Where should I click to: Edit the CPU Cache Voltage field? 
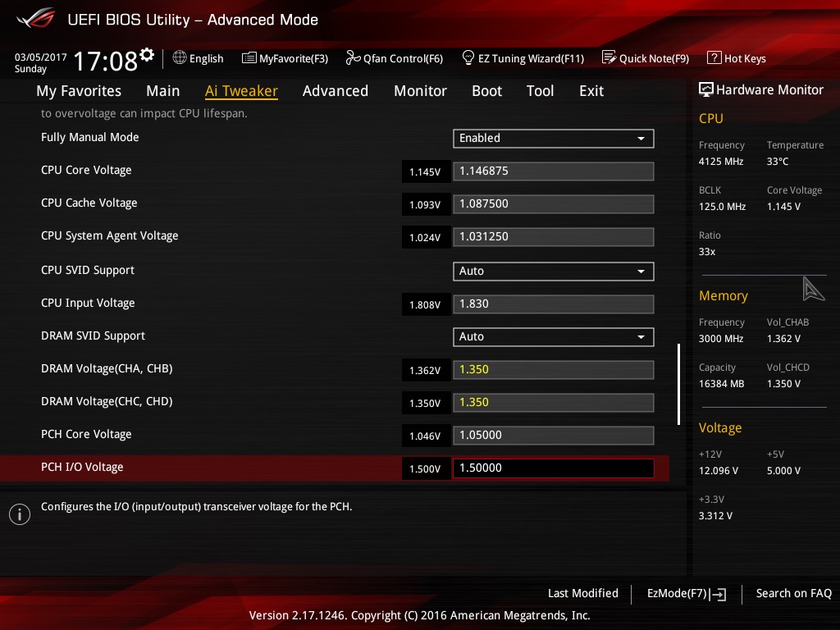pyautogui.click(x=554, y=204)
